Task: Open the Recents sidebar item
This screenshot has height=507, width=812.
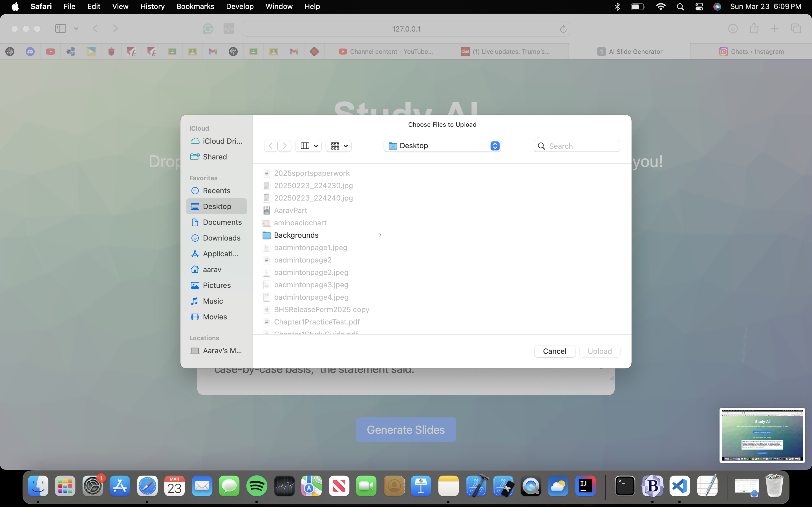Action: pyautogui.click(x=216, y=190)
